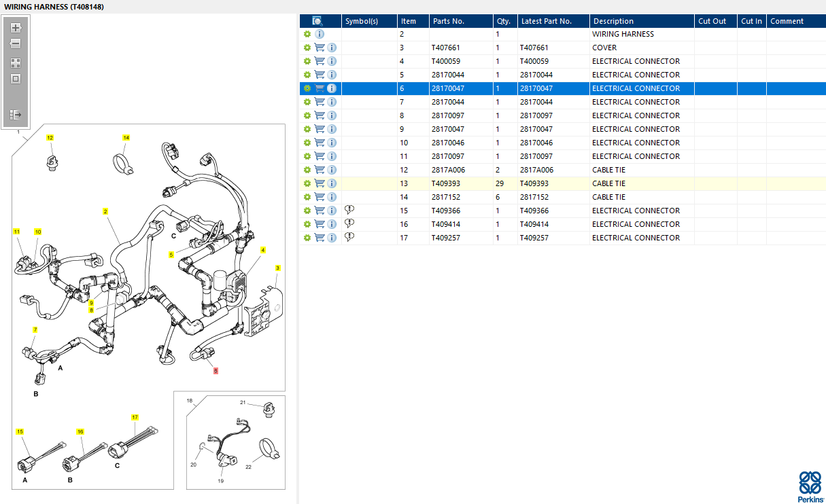The height and width of the screenshot is (504, 826).
Task: Open info for item 2 WIRING HARNESS
Action: (x=320, y=34)
